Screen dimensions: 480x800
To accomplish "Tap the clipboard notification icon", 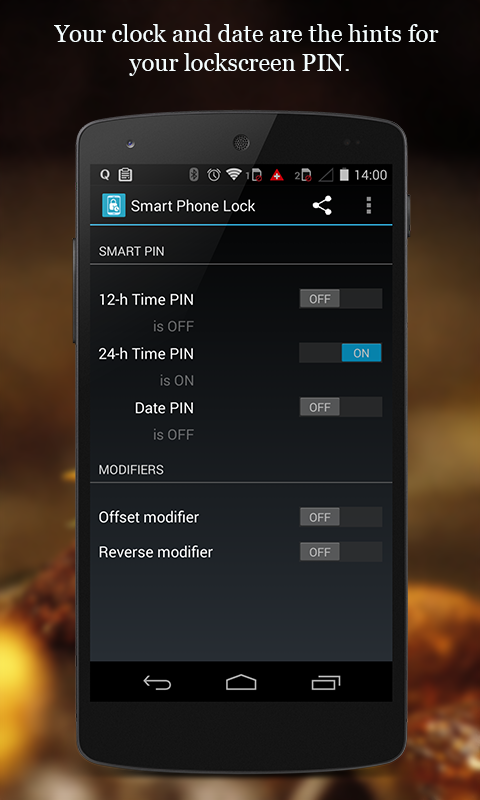I will tap(125, 175).
